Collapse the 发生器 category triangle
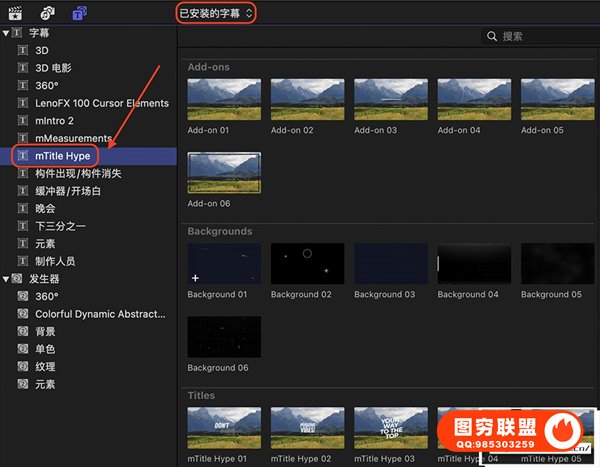This screenshot has width=600, height=467. point(6,279)
